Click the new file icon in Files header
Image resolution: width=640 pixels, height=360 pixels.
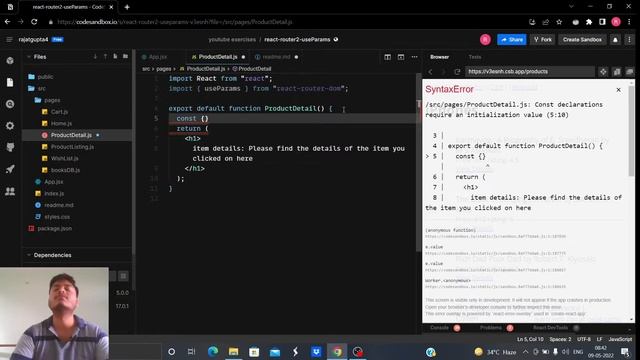[x=115, y=56]
